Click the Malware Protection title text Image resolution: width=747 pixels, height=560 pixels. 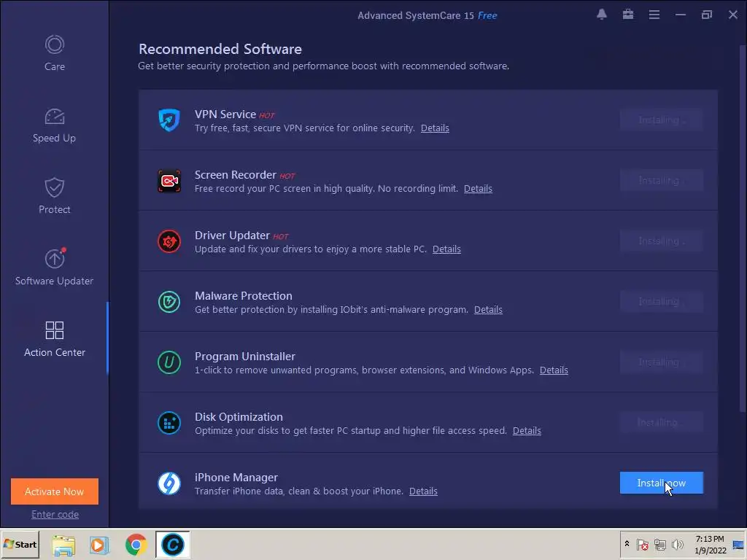coord(244,296)
